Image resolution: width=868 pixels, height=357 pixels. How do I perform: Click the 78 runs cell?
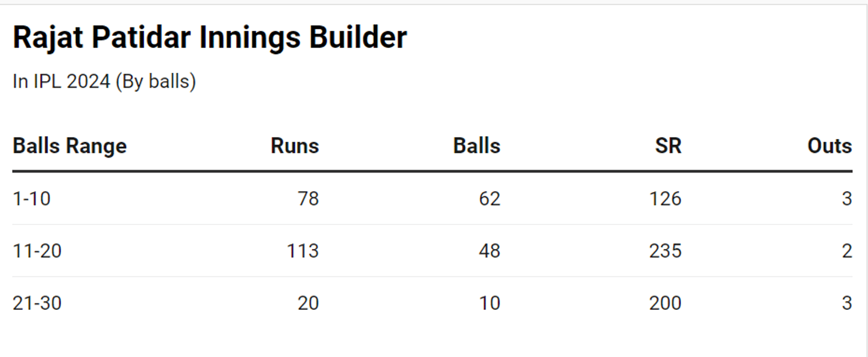click(308, 198)
